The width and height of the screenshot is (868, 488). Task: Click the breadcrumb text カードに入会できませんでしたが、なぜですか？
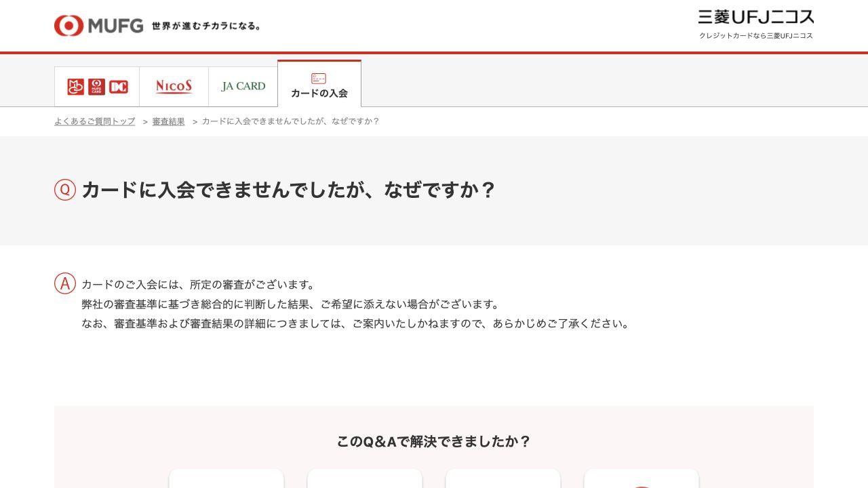click(x=291, y=121)
